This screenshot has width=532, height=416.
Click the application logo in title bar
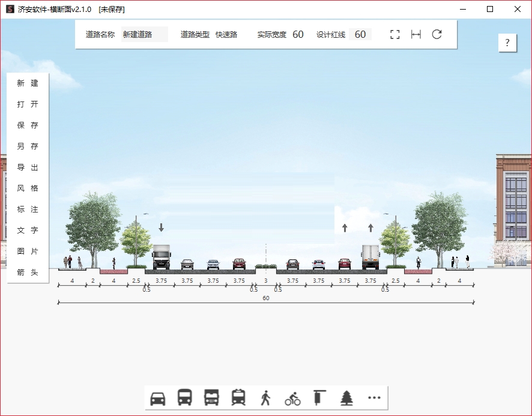(x=10, y=9)
